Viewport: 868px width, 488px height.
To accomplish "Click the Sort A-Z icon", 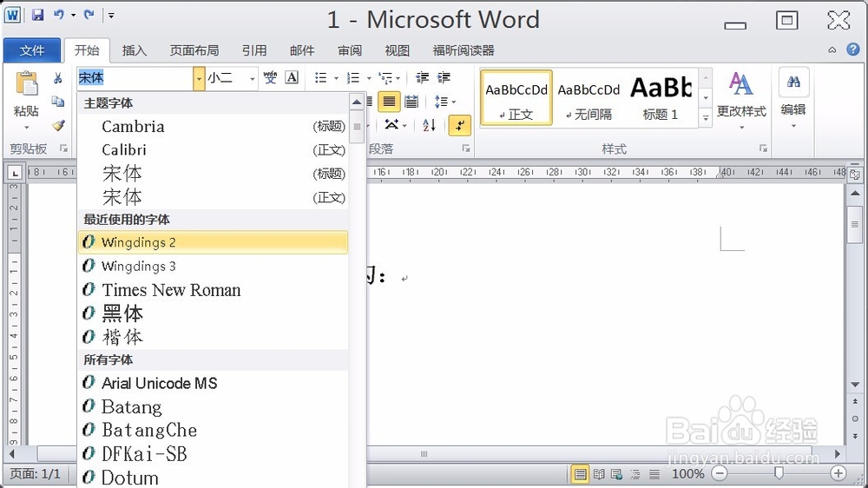I will coord(429,125).
